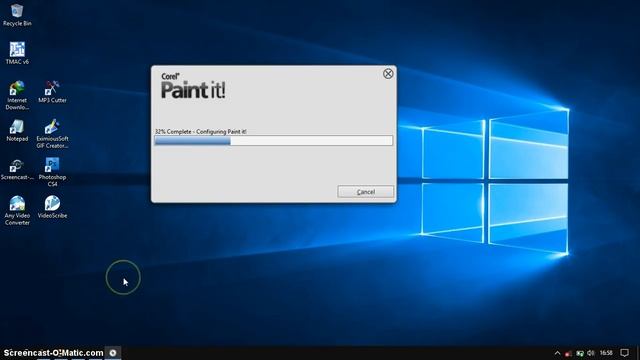Click the Paint it! installation progress bar
640x360 pixels.
coord(273,141)
